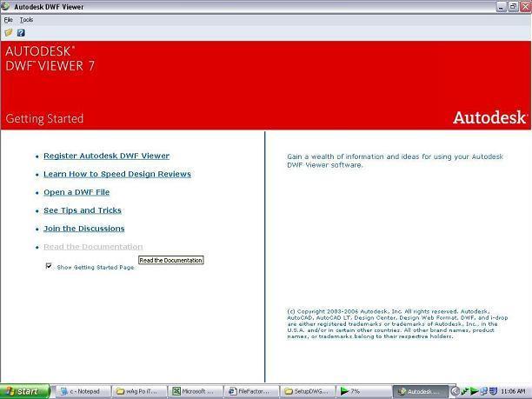Open See Tips and Tricks link
Viewport: 532px width, 399px height.
[83, 210]
